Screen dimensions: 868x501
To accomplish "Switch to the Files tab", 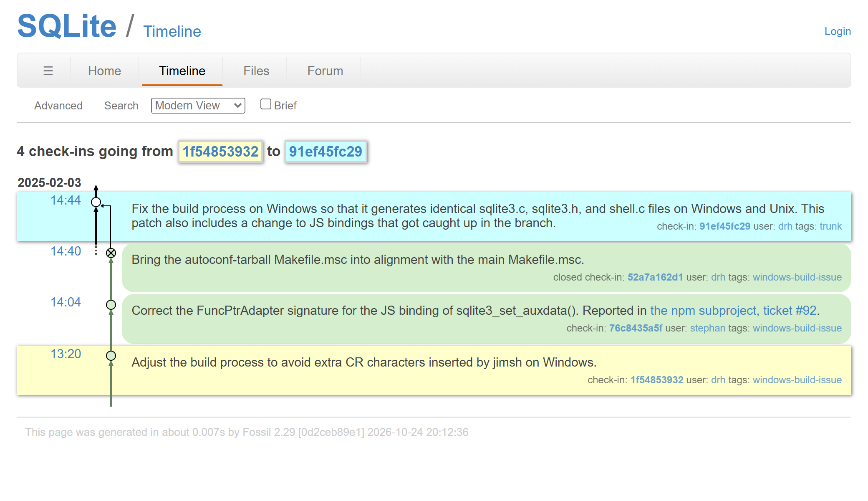I will point(256,71).
